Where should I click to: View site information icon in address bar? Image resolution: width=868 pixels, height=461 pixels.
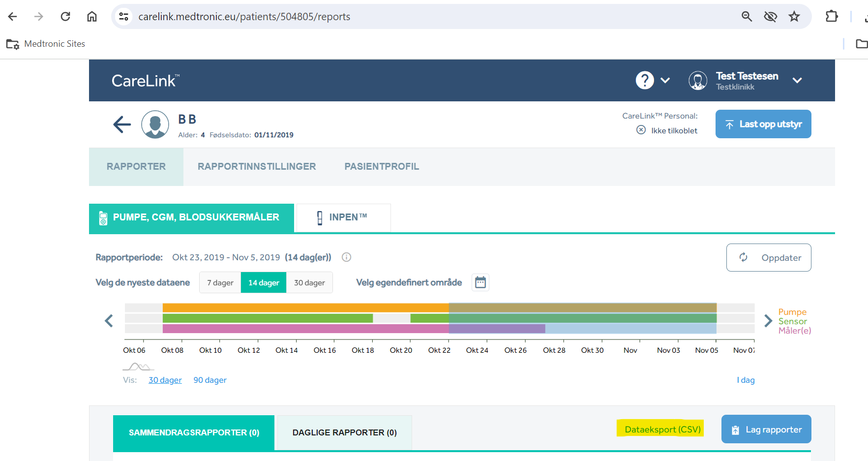(123, 17)
